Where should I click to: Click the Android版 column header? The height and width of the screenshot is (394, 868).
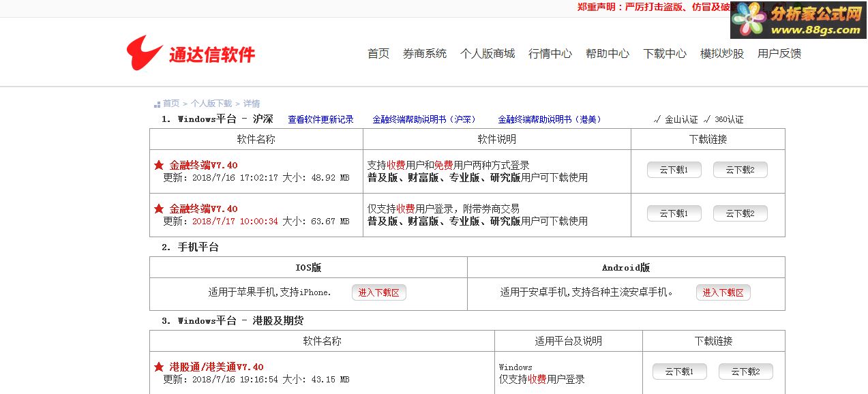point(626,268)
